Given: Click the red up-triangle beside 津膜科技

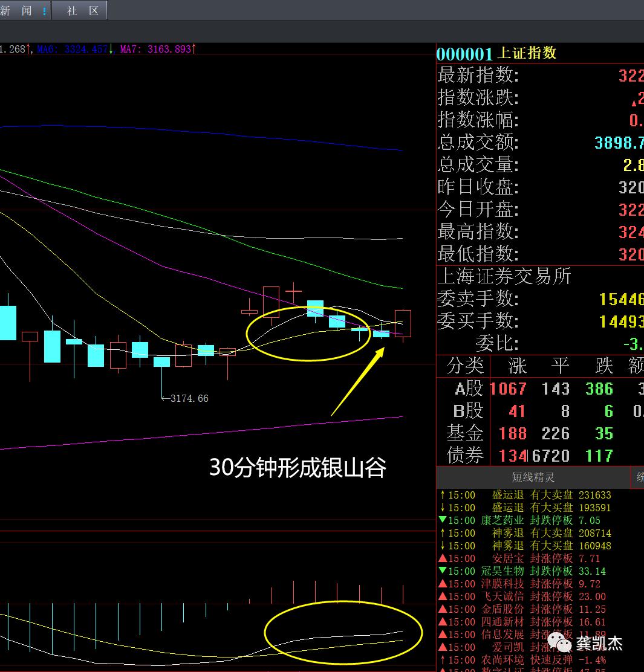Looking at the screenshot, I should coord(442,584).
